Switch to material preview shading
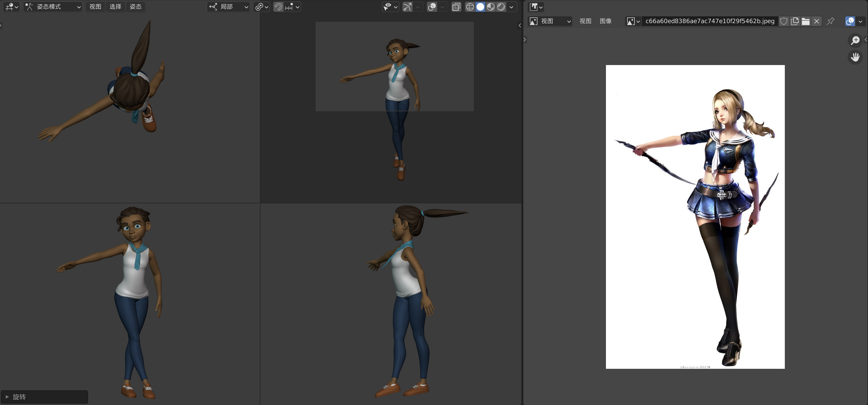Screen dimensions: 868x405 [491, 7]
